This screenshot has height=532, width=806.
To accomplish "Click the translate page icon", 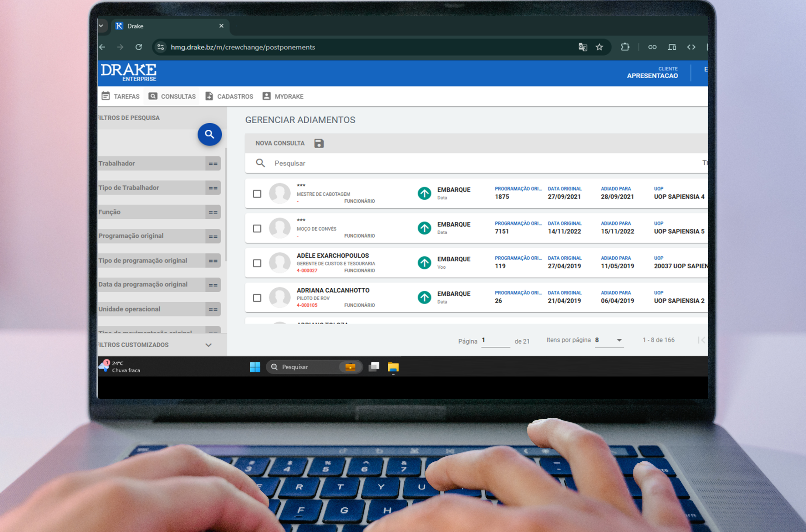I will tap(583, 47).
